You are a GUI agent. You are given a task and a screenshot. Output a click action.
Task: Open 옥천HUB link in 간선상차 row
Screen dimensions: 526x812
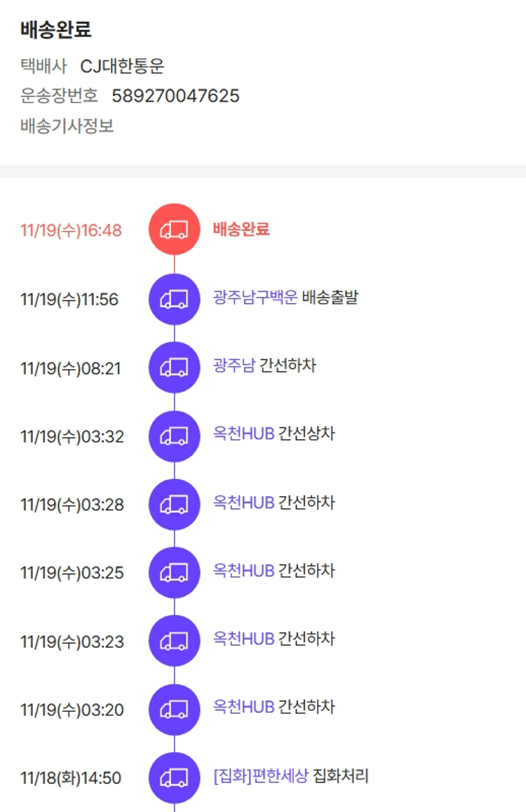click(x=243, y=434)
